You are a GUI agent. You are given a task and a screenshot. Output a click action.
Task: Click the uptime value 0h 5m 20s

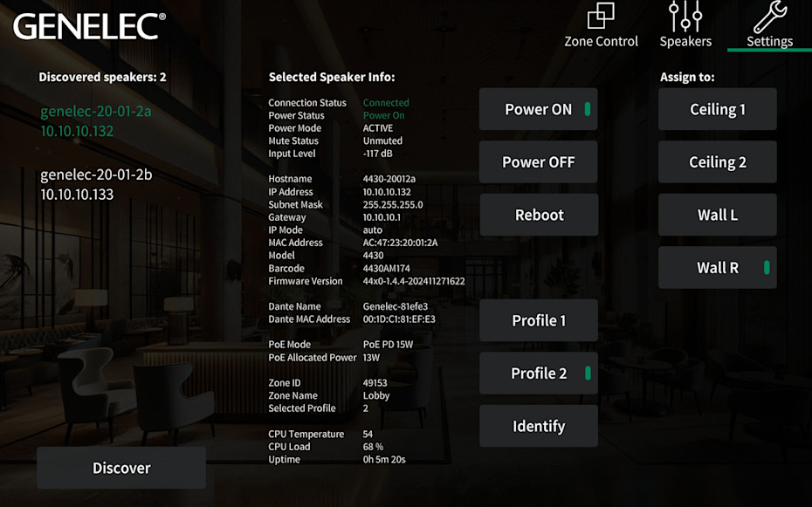[384, 459]
